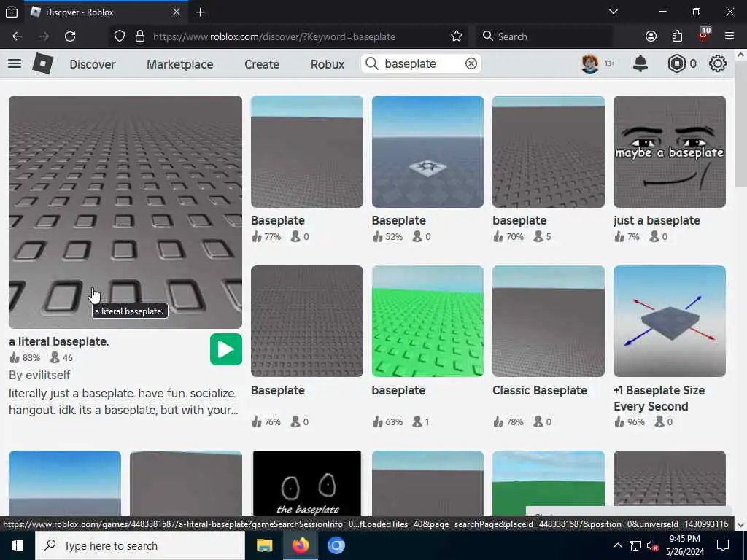Open Firefox View recent browsing icon
Image resolution: width=747 pixels, height=560 pixels.
click(x=12, y=12)
